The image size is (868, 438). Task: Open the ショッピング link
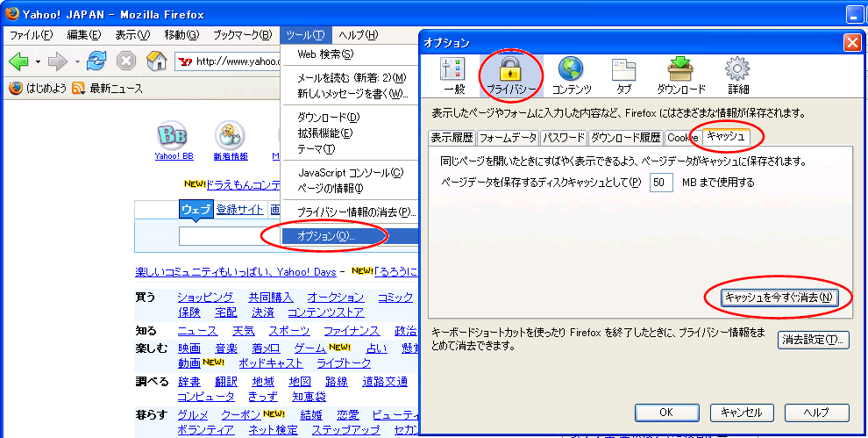(x=205, y=298)
